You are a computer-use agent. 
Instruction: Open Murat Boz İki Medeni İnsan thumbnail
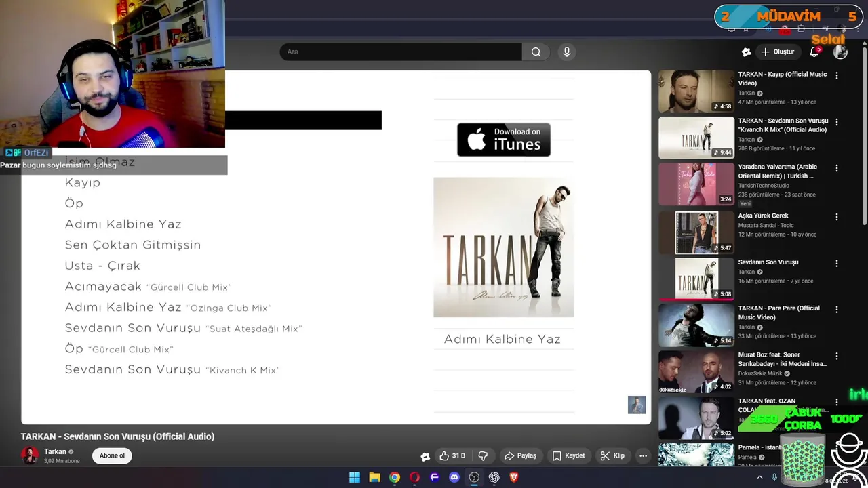click(696, 371)
